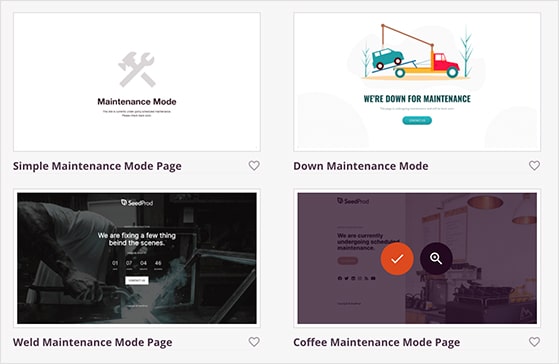Click the Simple Maintenance Mode Page title
This screenshot has width=559, height=364.
click(x=97, y=166)
